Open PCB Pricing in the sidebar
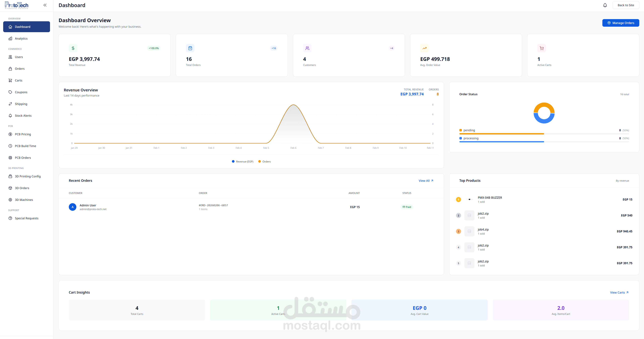 pyautogui.click(x=23, y=134)
